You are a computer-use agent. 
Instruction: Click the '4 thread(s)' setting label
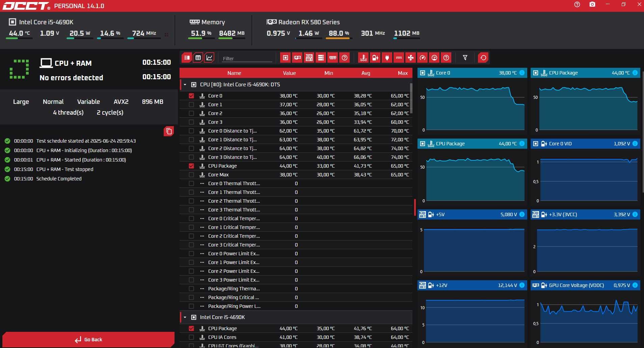pos(68,113)
